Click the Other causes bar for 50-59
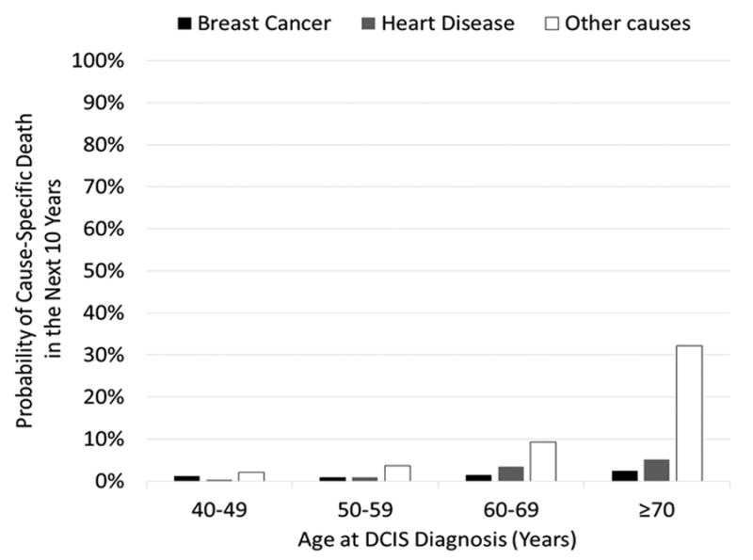The height and width of the screenshot is (560, 753). tap(396, 472)
